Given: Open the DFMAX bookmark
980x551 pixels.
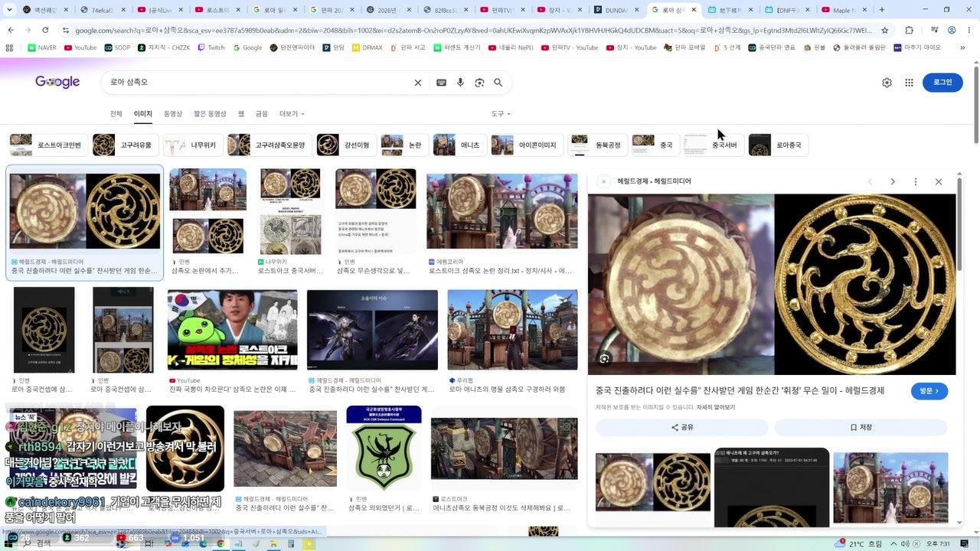Looking at the screenshot, I should tap(366, 47).
